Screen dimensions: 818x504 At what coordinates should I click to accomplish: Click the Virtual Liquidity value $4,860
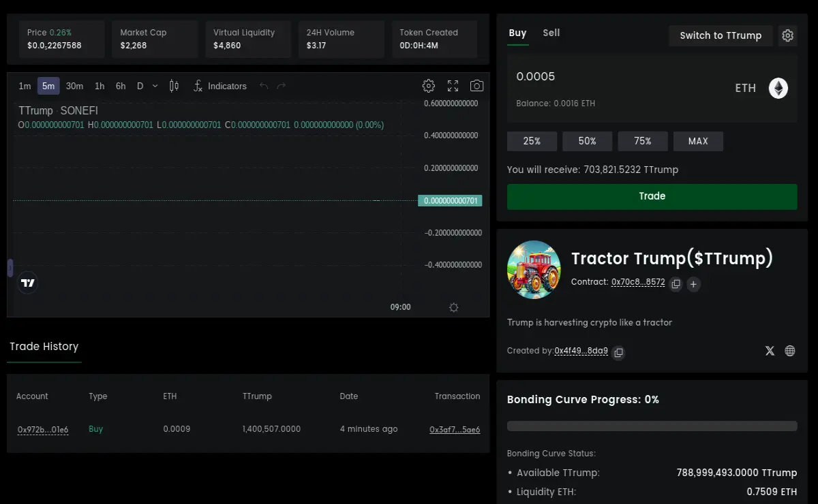(227, 46)
